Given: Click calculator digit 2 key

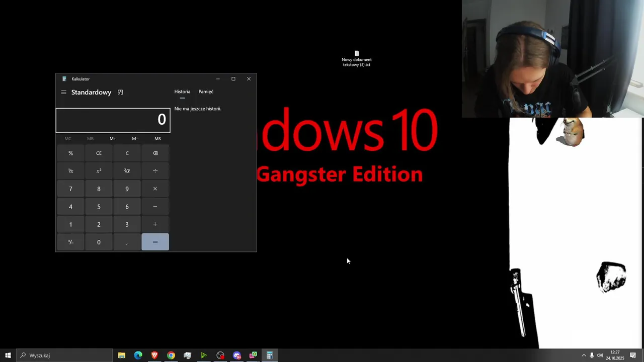Looking at the screenshot, I should coord(99,224).
